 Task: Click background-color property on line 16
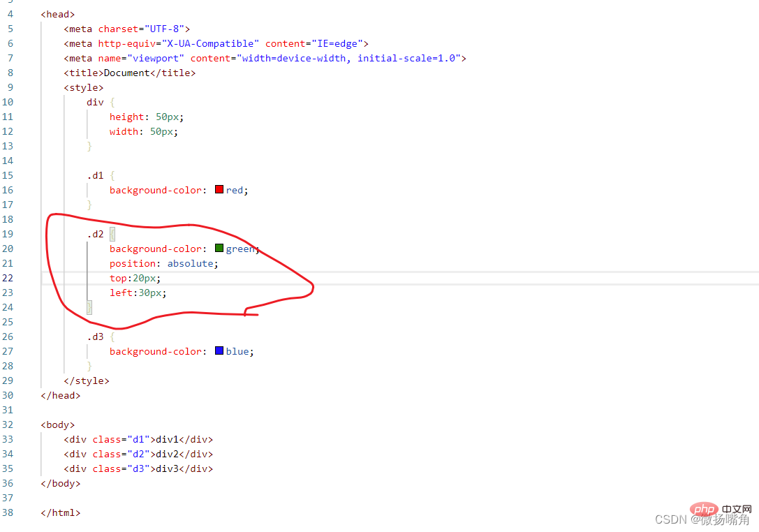click(x=156, y=190)
